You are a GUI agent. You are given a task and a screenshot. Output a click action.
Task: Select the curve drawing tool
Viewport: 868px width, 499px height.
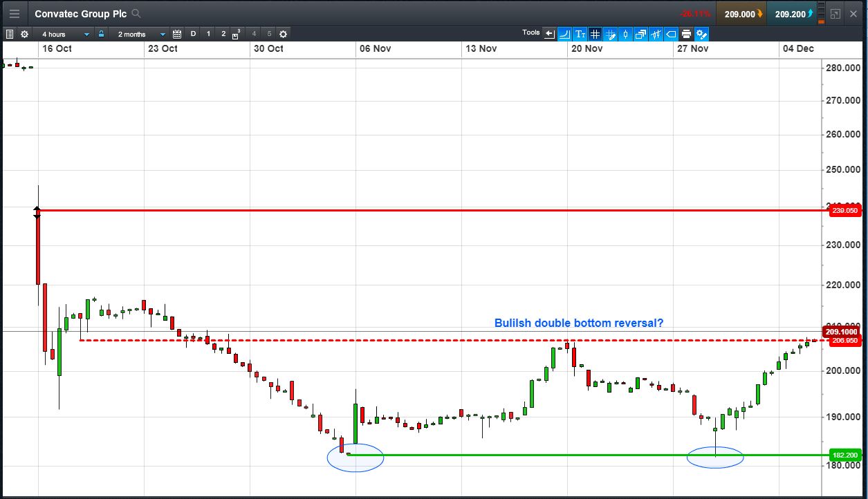pyautogui.click(x=565, y=34)
